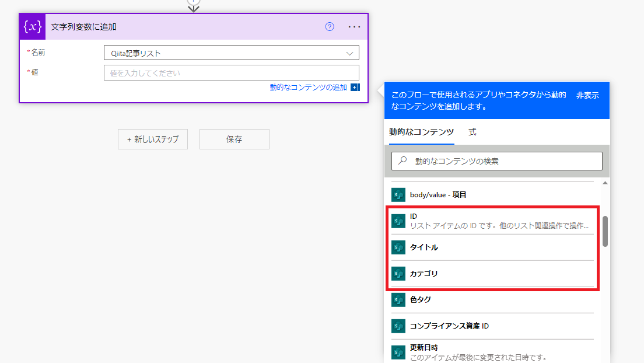
Task: Click the SharePoint icon next to カテゴリ
Action: click(x=398, y=273)
